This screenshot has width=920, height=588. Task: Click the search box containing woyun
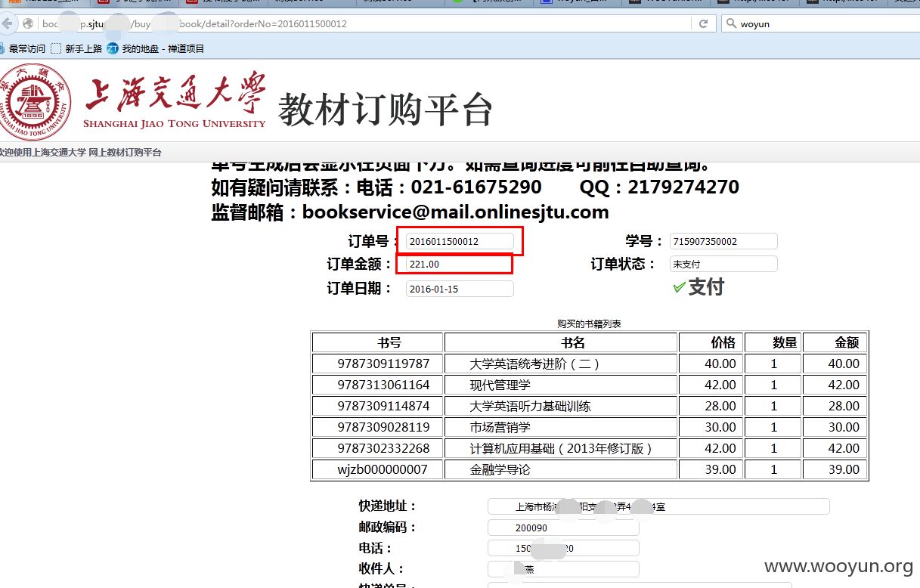[x=820, y=23]
